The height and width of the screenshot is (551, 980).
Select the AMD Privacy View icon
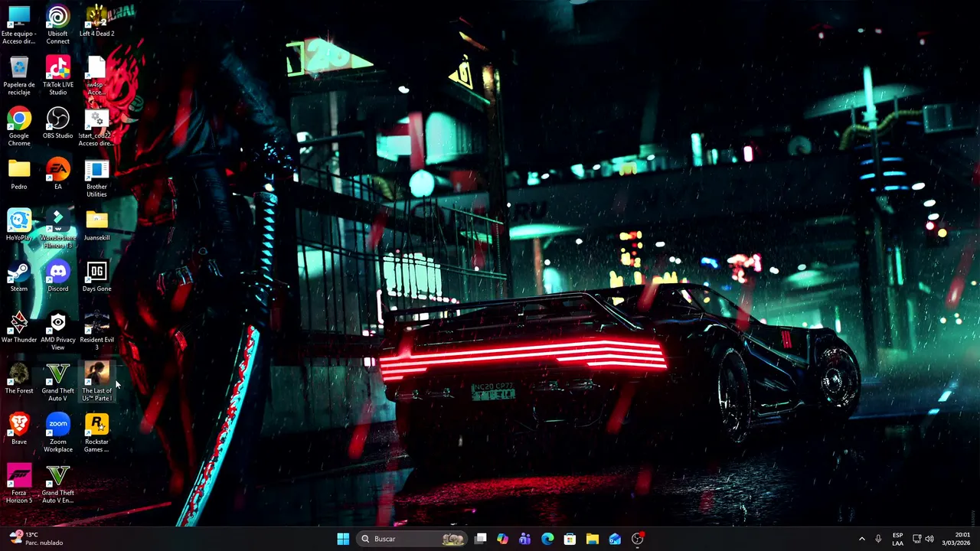(x=58, y=331)
